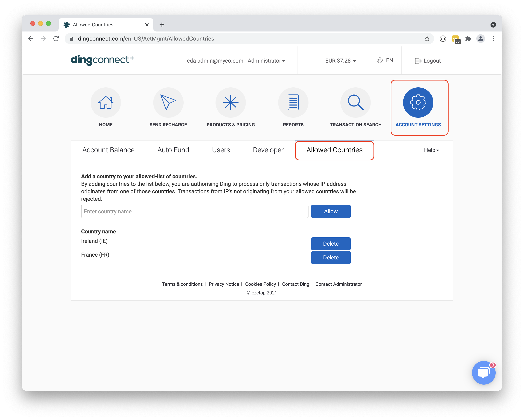Open the chat support bubble
Image resolution: width=524 pixels, height=420 pixels.
click(x=484, y=373)
